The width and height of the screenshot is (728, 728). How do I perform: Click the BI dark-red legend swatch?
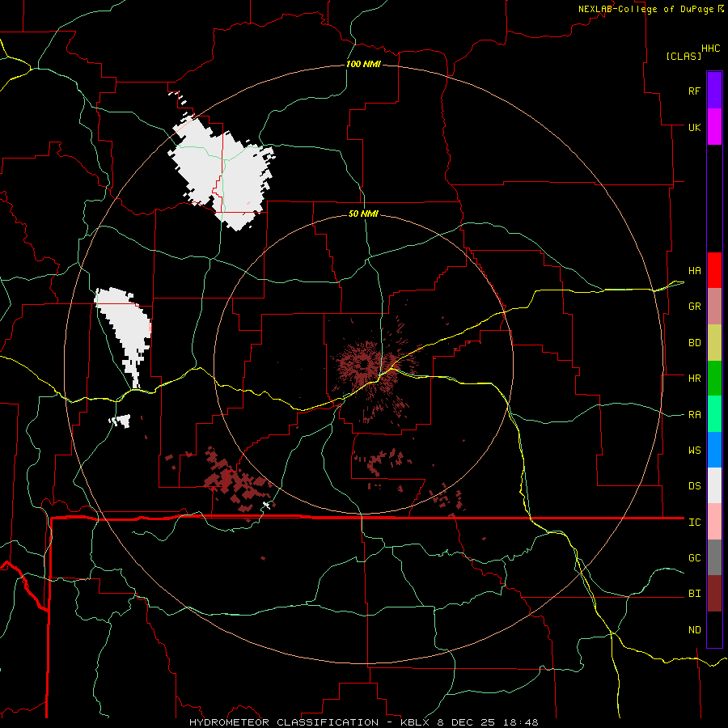coord(714,594)
